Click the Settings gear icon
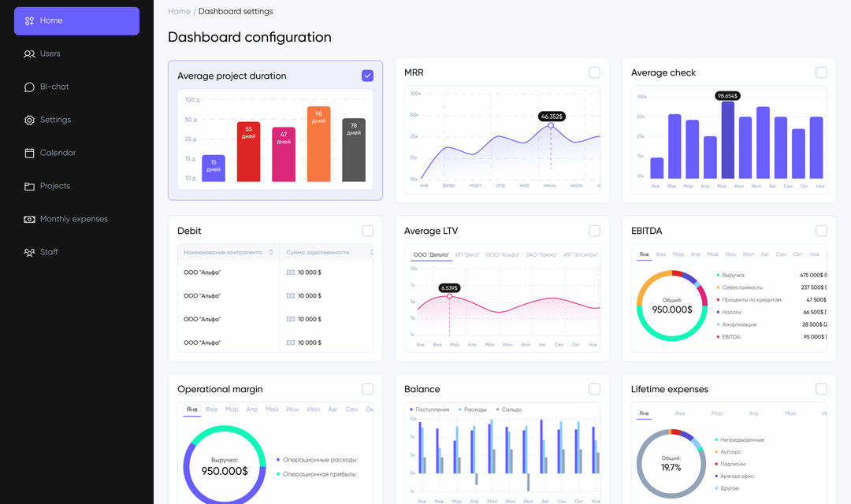Image resolution: width=851 pixels, height=504 pixels. [x=29, y=120]
